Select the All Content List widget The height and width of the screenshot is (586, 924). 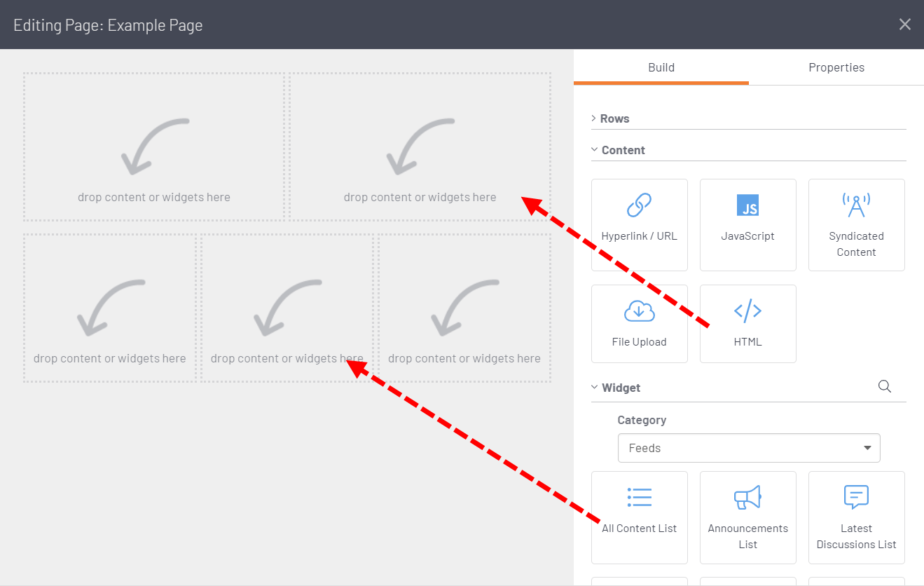click(639, 517)
